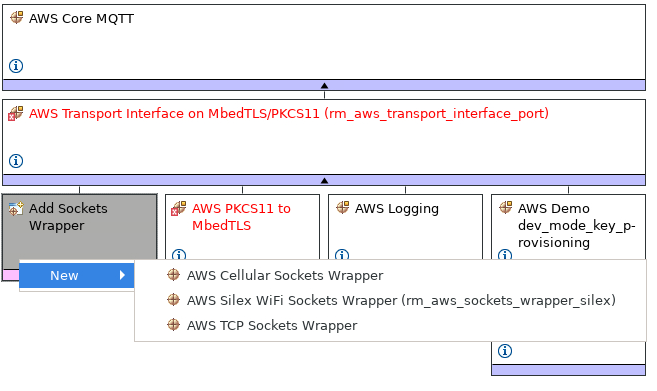Click the AWS Core MQTT module icon

(x=16, y=18)
